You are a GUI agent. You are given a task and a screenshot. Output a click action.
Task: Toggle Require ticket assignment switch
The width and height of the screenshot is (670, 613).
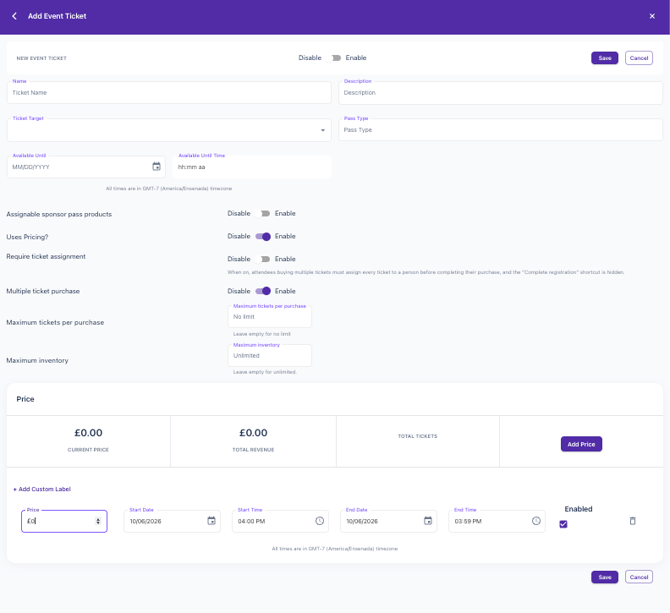[x=262, y=259]
